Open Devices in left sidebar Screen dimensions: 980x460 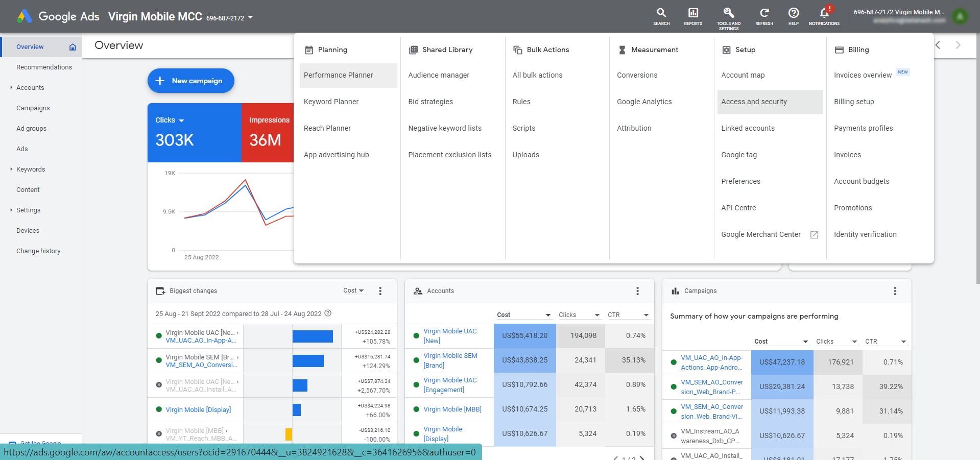point(28,231)
